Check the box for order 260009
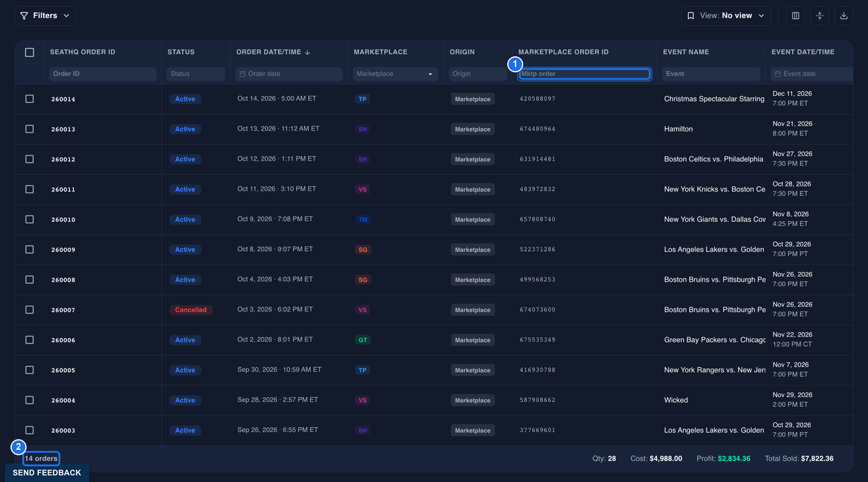868x482 pixels. (x=29, y=250)
